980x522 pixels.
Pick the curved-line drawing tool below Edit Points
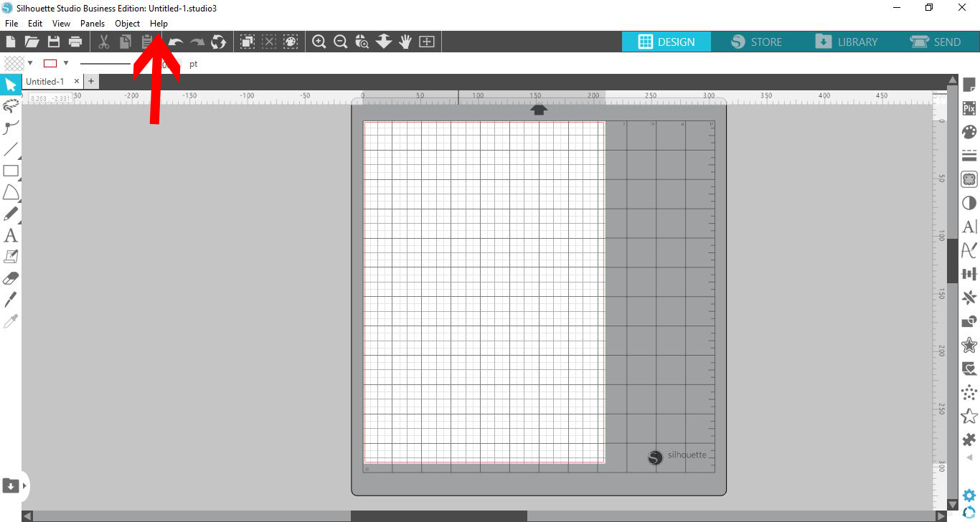coord(11,128)
